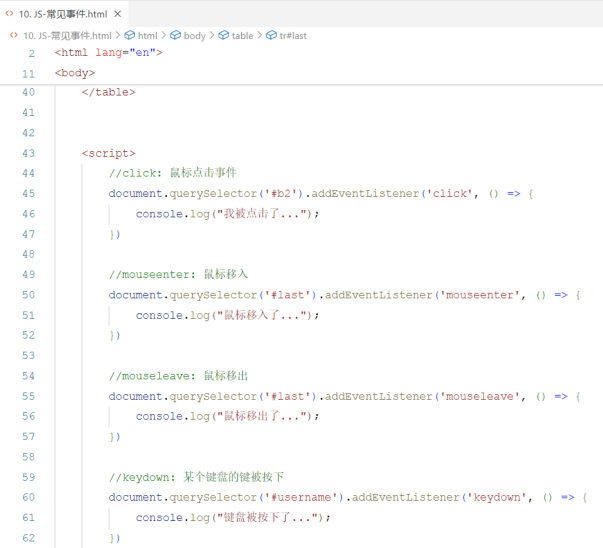
Task: Click line number 60 in the gutter
Action: click(28, 497)
